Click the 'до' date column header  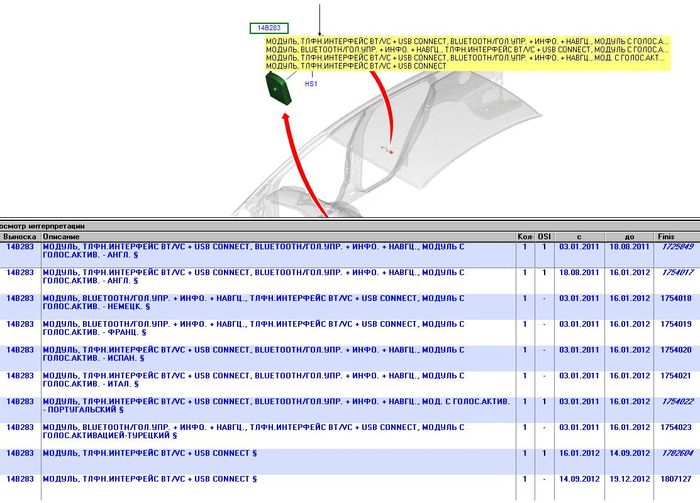tap(628, 237)
